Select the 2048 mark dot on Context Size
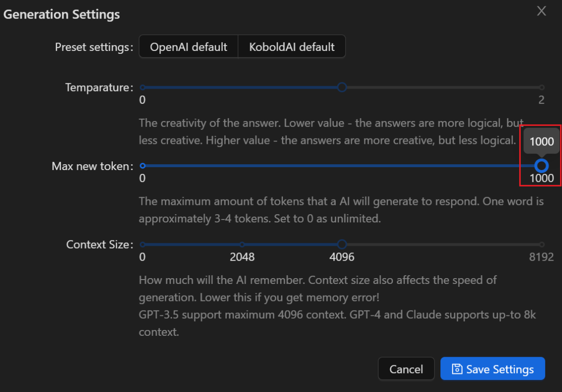562x392 pixels. click(242, 245)
